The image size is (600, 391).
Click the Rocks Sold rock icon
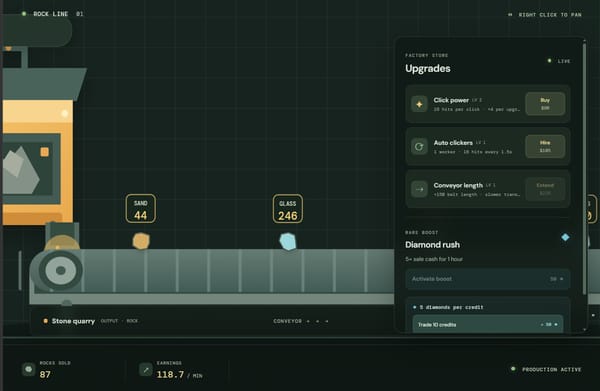[x=29, y=369]
